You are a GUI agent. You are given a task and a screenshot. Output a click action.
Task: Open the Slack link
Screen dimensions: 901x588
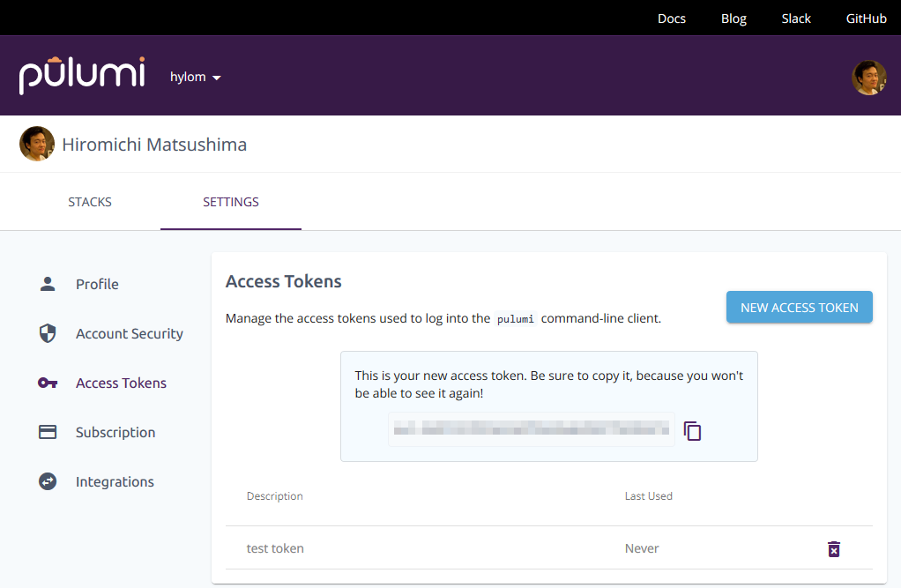tap(796, 19)
